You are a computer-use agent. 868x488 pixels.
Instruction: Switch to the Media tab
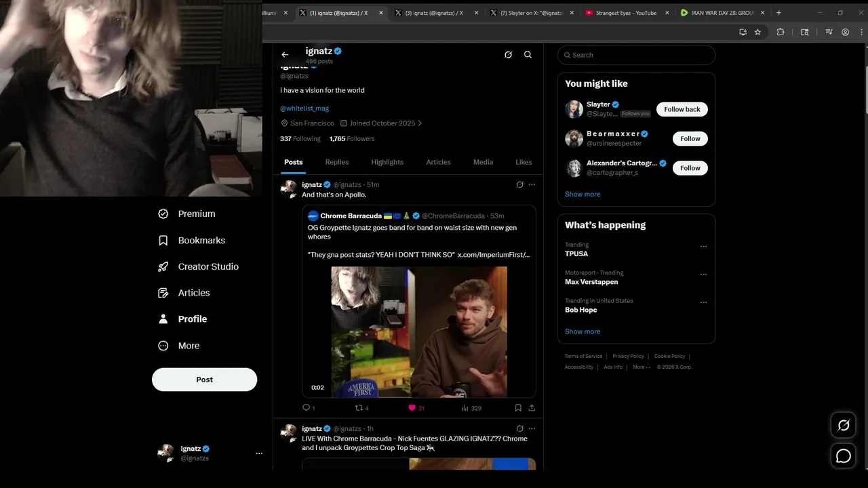coord(483,163)
